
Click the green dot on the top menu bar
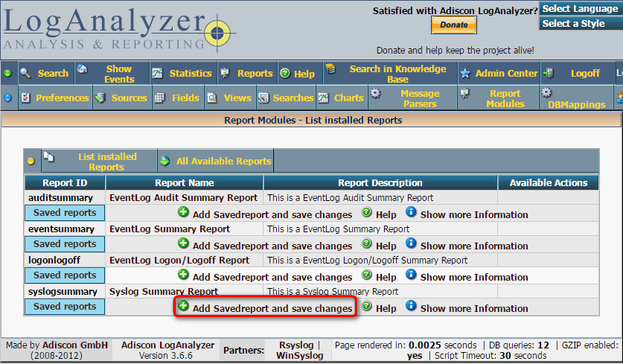point(7,73)
